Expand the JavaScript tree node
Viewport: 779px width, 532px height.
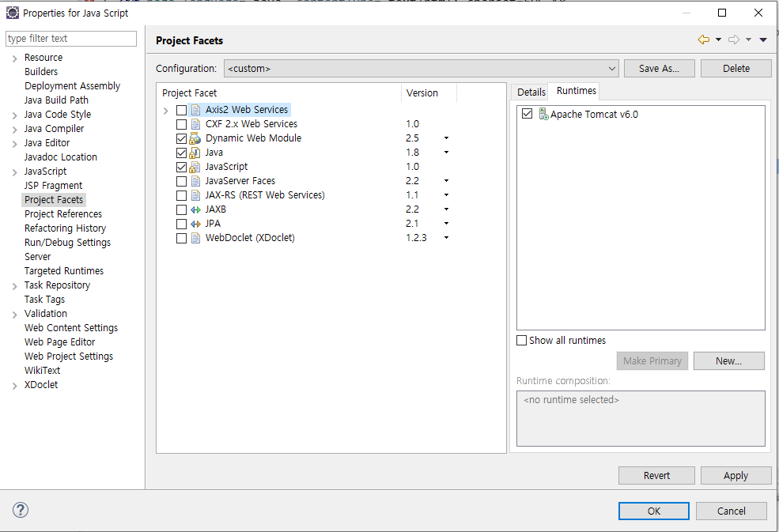pyautogui.click(x=14, y=172)
